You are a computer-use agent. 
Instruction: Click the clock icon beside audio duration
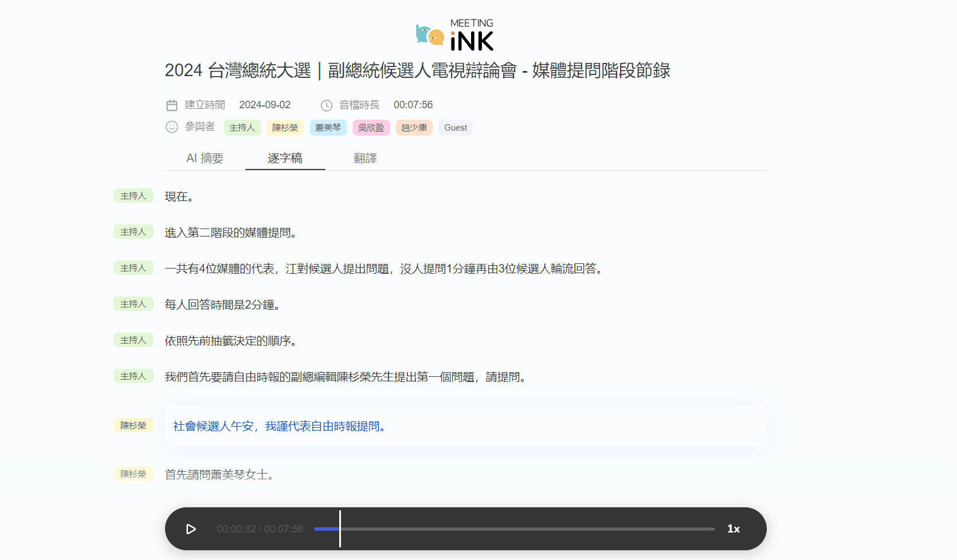click(327, 105)
